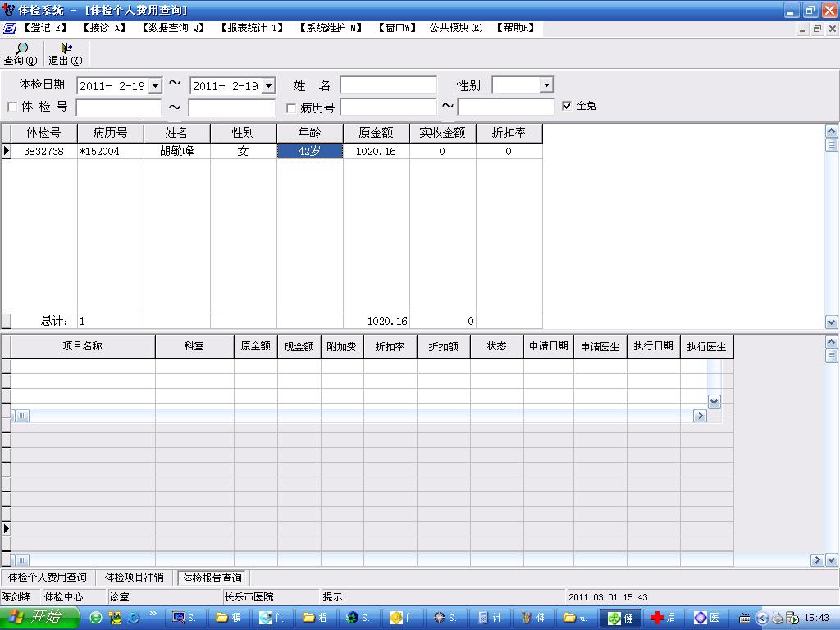Enable the 体检号 filter checkbox

coord(12,107)
